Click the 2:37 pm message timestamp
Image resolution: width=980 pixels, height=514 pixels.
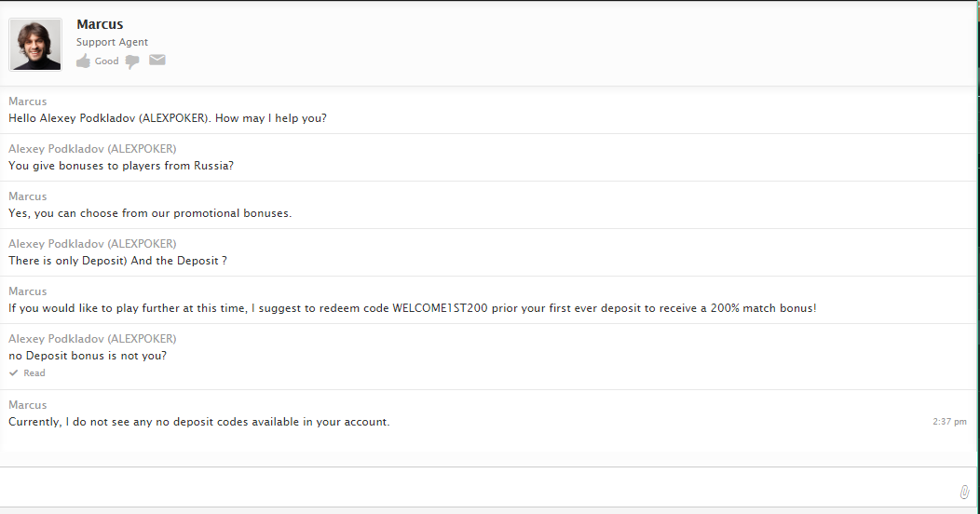point(949,422)
